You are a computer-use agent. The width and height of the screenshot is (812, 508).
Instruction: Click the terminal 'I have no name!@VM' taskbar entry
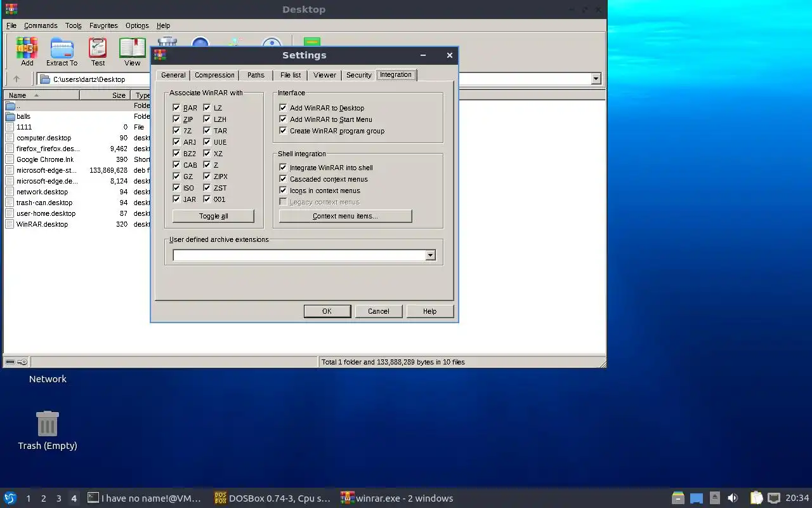coord(145,498)
